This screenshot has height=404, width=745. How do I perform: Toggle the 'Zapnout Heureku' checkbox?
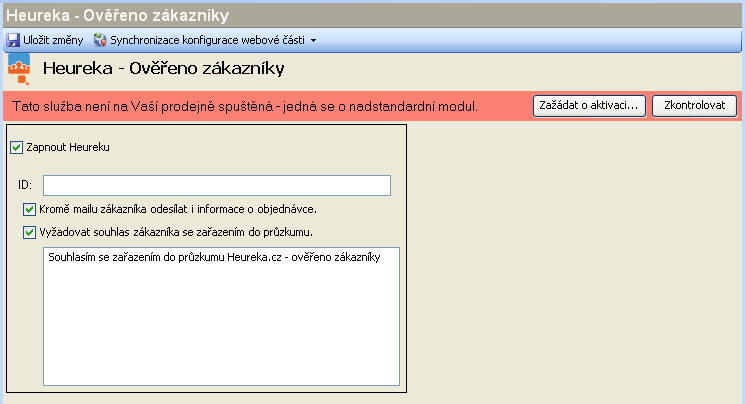pos(17,147)
